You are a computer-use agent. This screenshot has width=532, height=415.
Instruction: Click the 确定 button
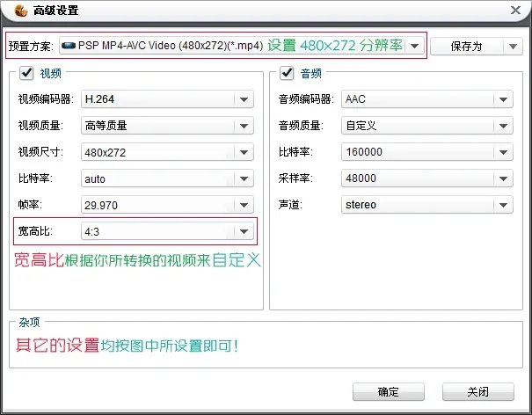pyautogui.click(x=389, y=392)
